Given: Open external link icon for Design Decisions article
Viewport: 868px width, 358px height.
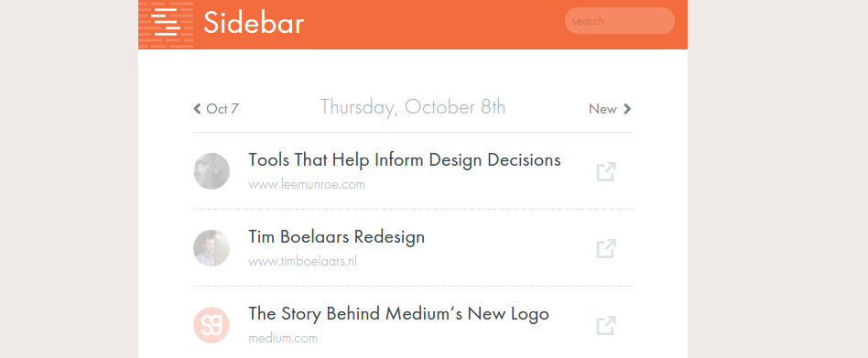Looking at the screenshot, I should [606, 171].
